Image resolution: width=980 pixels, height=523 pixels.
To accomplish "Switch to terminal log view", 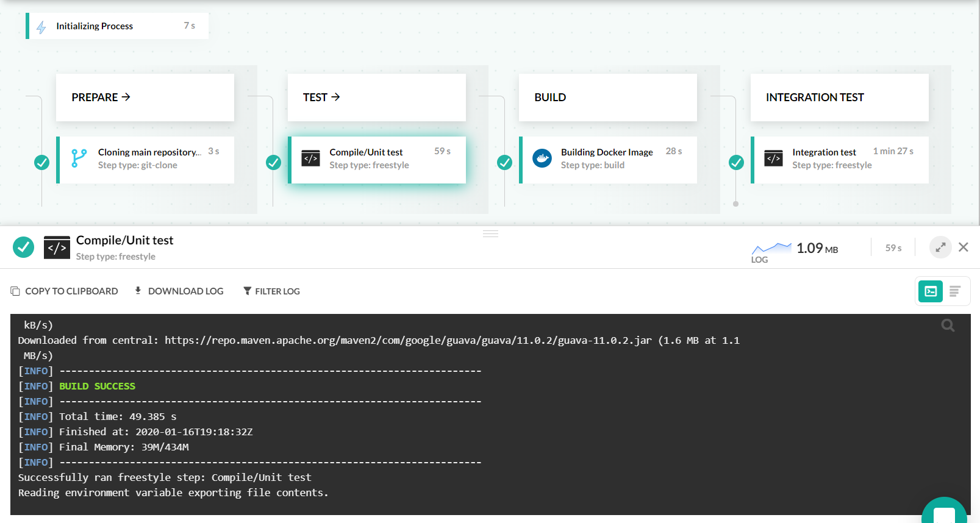I will [x=931, y=291].
